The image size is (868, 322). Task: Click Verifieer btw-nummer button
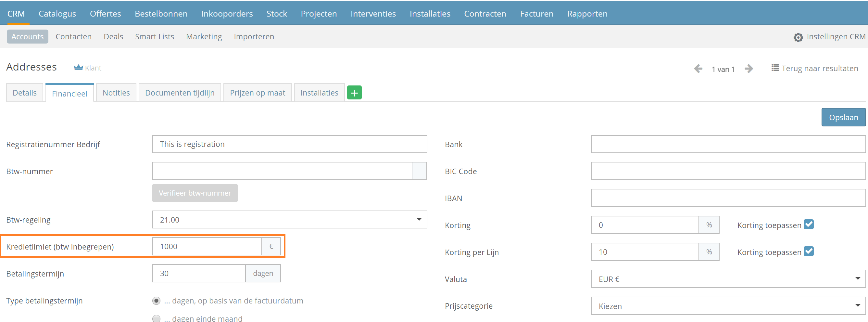195,193
